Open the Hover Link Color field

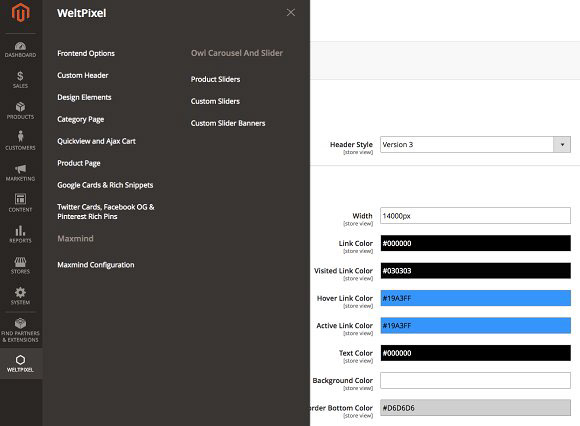[475, 298]
